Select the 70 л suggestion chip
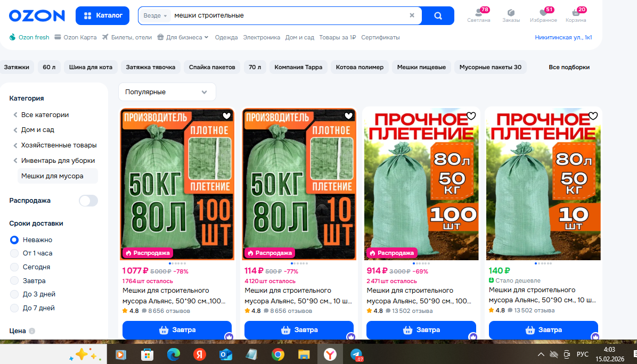The width and height of the screenshot is (637, 364). click(x=255, y=67)
